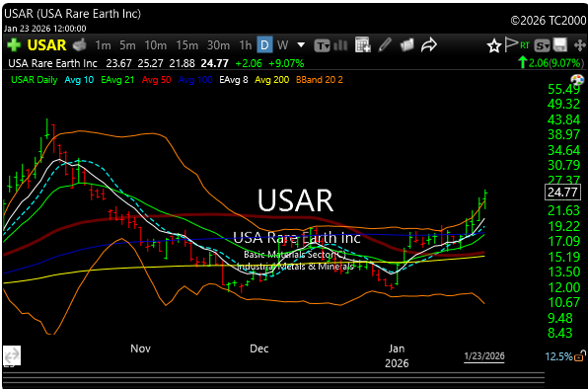Click the EAvg 8 indicator label
Screen dimensions: 588x389
(x=234, y=80)
